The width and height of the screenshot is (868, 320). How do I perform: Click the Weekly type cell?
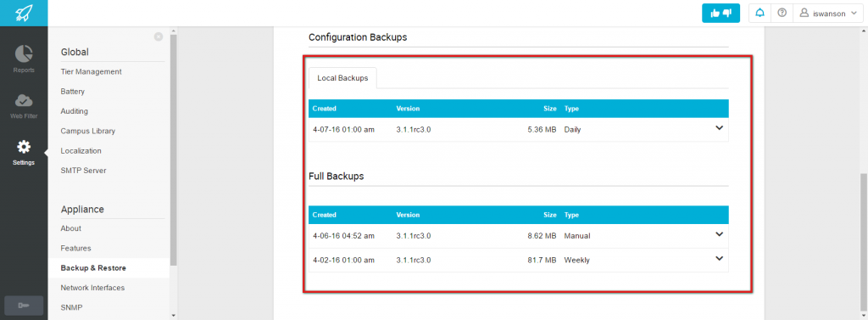(576, 260)
